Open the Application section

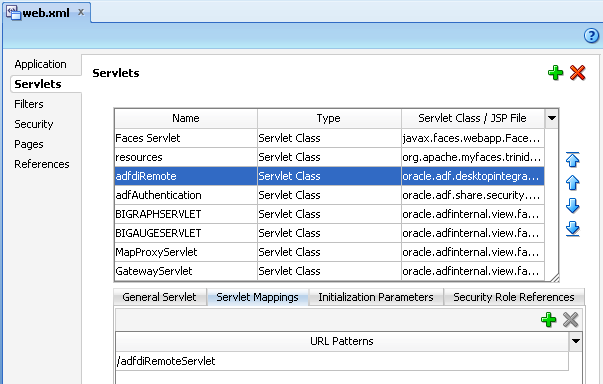pyautogui.click(x=40, y=64)
